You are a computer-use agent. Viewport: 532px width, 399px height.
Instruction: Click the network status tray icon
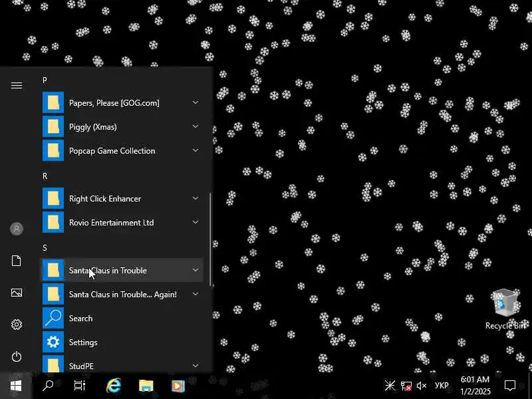(x=406, y=386)
